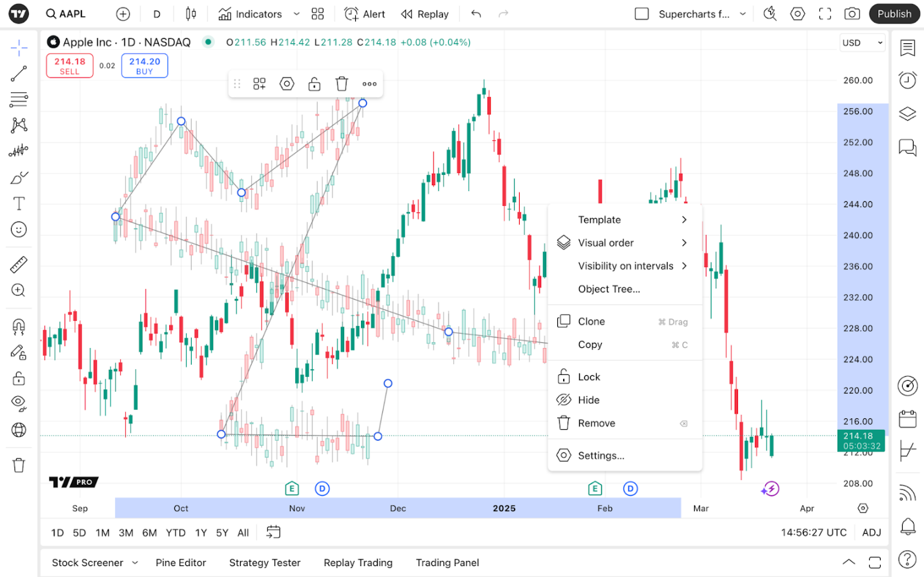Select the trend line drawing tool

tap(19, 74)
